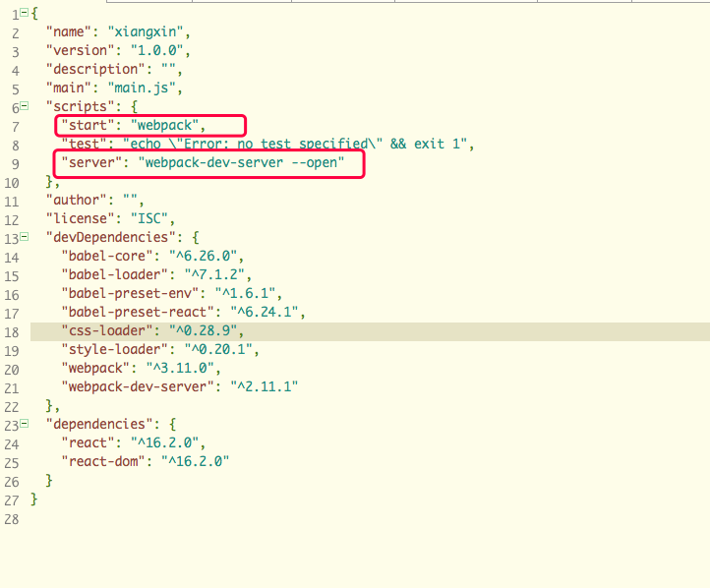Click the "ISC" license value
Screen dimensions: 710x588
tap(148, 218)
